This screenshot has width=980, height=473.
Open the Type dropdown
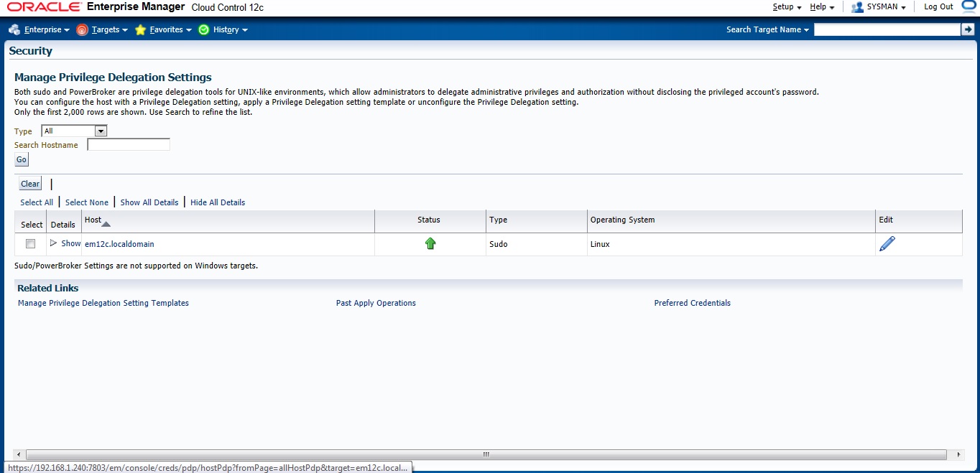75,131
